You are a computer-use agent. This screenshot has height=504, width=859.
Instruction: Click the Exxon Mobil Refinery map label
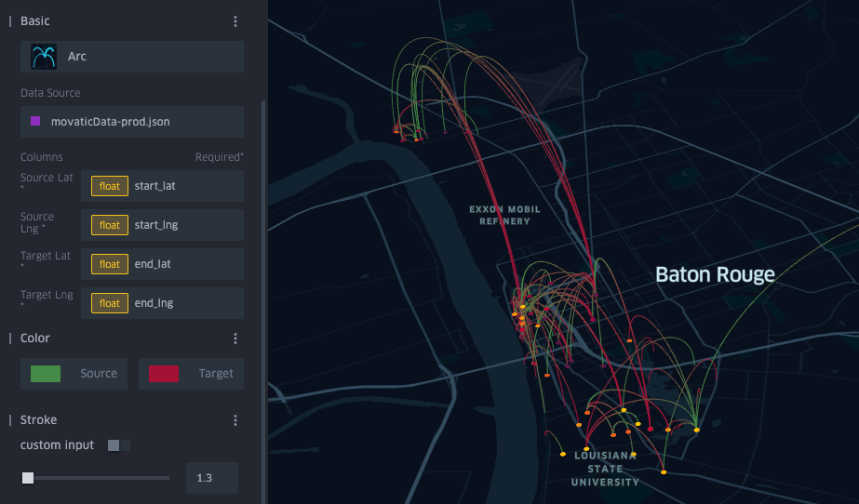[x=504, y=215]
